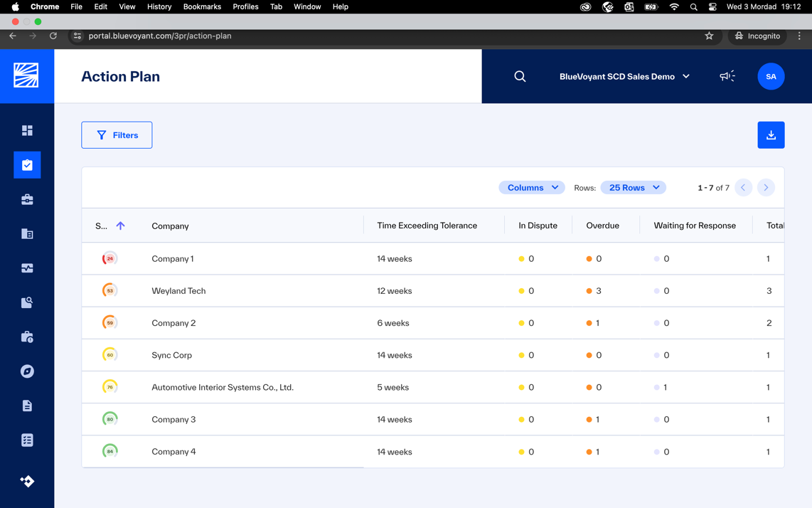The image size is (812, 508).
Task: Select Automotive Interior Systems Co., Ltd. company
Action: [x=222, y=387]
